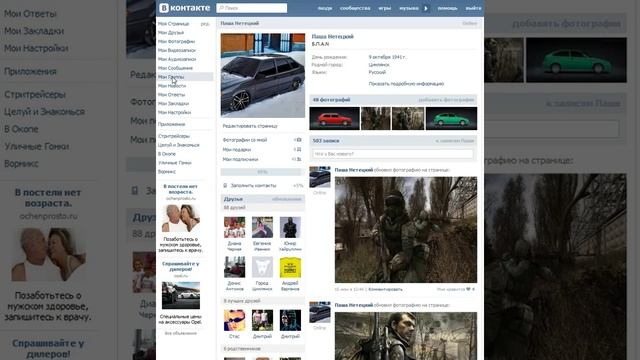The image size is (640, 360).
Task: Click 'Заполнить контакты' with the phone icon
Action: (253, 186)
